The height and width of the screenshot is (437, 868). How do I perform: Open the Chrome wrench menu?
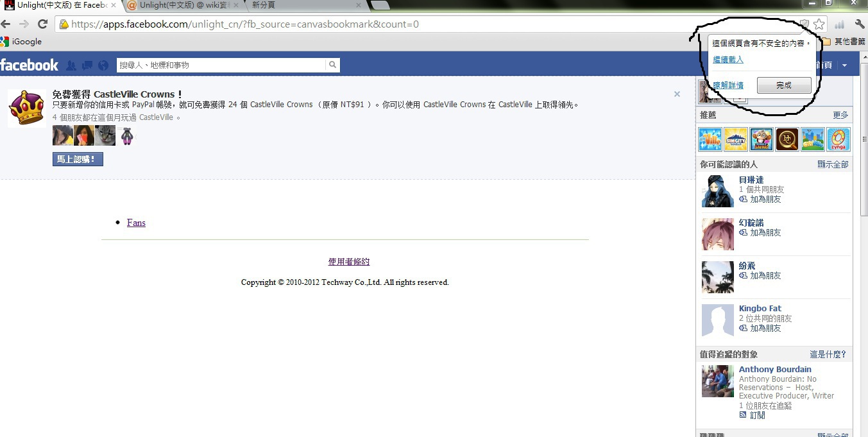[x=860, y=24]
